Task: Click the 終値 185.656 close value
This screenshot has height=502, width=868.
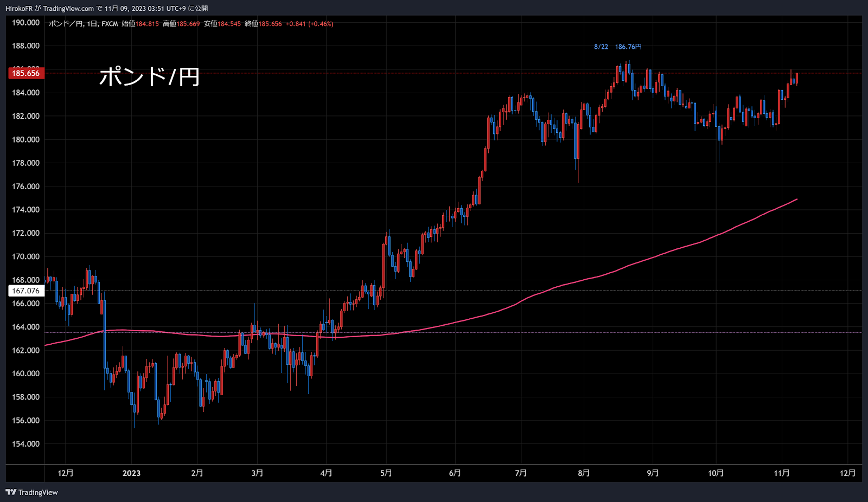Action: click(x=263, y=24)
